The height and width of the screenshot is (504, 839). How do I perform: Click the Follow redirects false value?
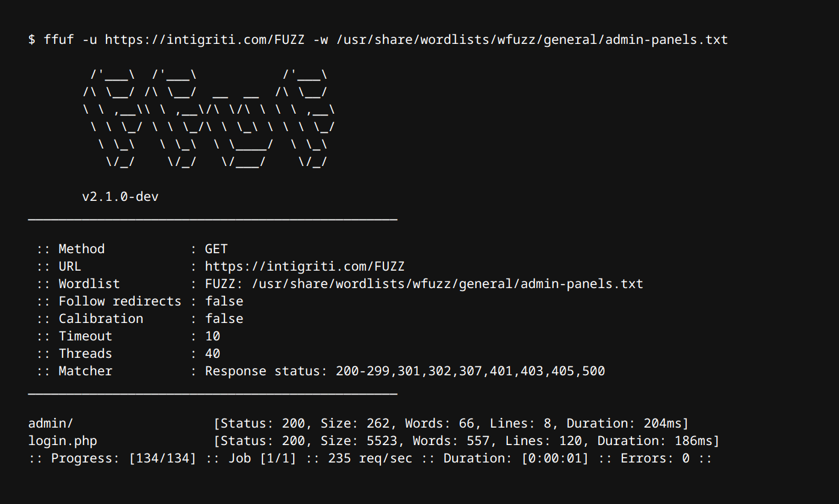(x=224, y=301)
